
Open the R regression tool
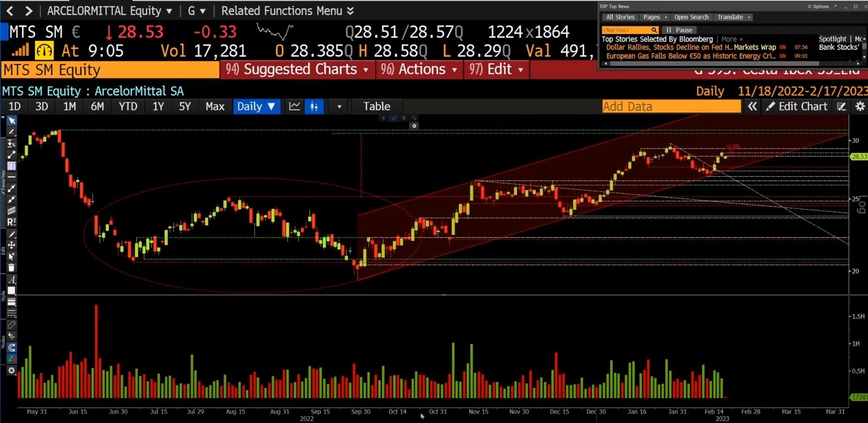[12, 222]
